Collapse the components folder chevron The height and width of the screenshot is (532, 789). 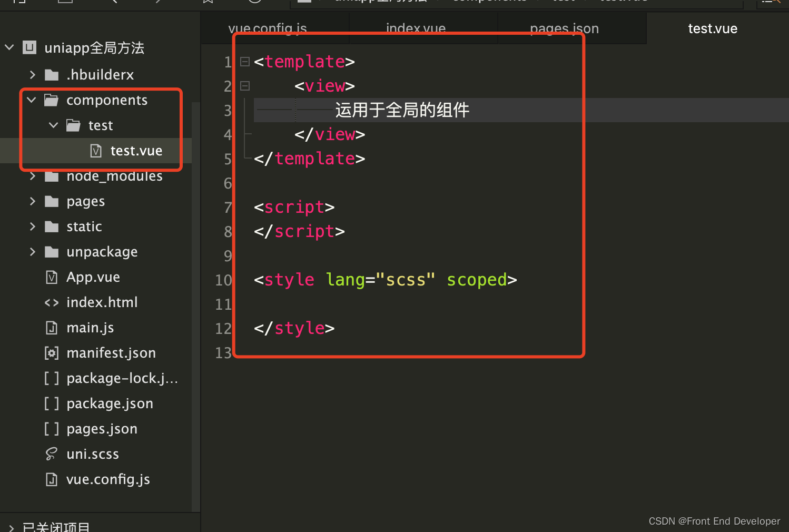click(x=32, y=100)
